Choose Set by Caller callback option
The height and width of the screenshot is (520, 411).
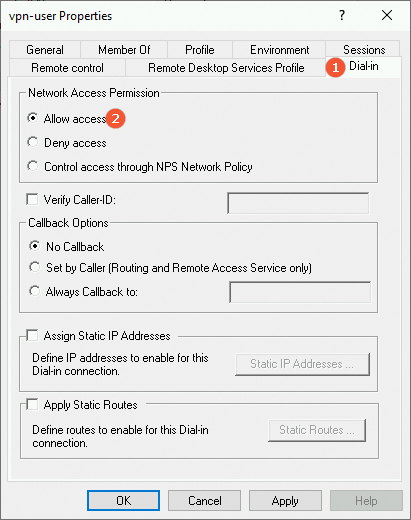point(34,267)
